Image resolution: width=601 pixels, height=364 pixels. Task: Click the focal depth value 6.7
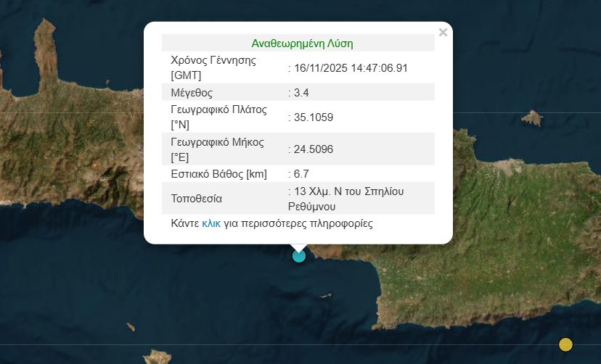point(300,173)
